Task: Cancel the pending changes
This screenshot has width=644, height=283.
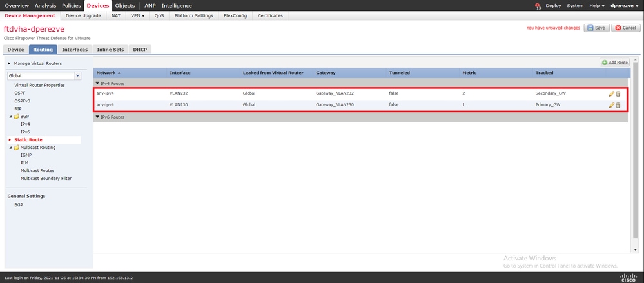Action: (x=626, y=28)
